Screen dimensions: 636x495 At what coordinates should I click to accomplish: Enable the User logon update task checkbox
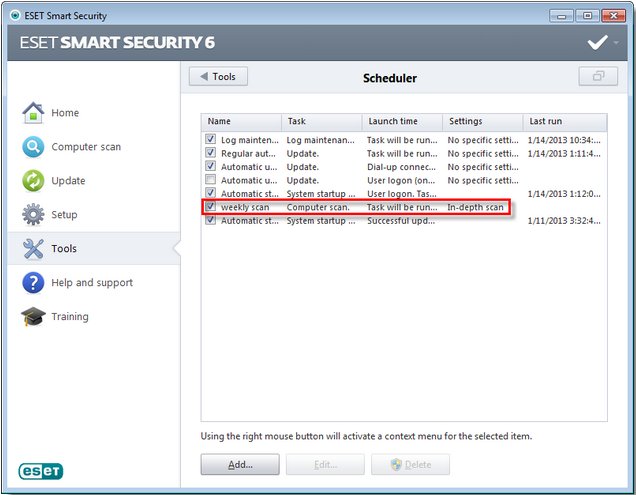coord(210,179)
